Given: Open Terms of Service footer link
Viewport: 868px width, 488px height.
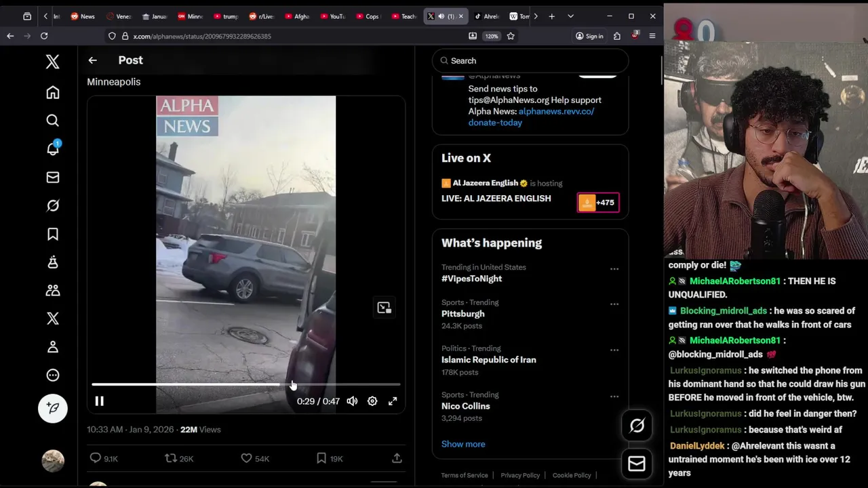Looking at the screenshot, I should coord(465,475).
